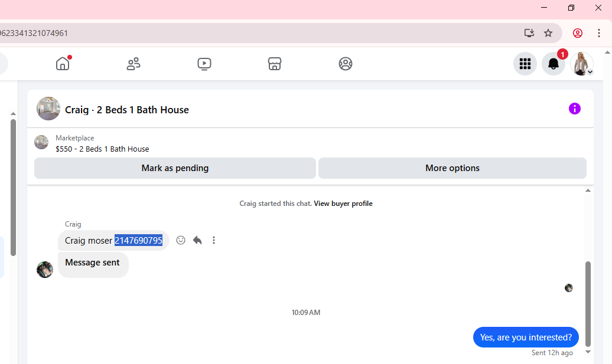Open the Marketplace storefront icon
The image size is (612, 364).
coord(275,64)
